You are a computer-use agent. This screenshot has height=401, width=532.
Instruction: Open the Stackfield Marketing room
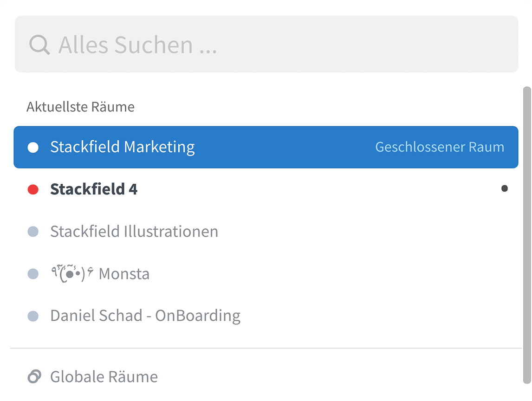(123, 147)
